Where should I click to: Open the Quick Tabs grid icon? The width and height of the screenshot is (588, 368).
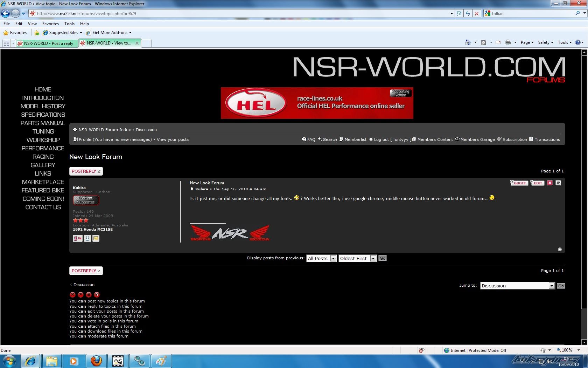(x=6, y=43)
